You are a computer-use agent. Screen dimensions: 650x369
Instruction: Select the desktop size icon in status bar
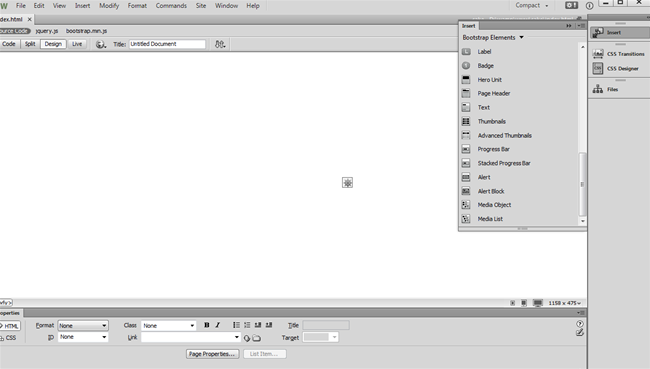coord(538,303)
